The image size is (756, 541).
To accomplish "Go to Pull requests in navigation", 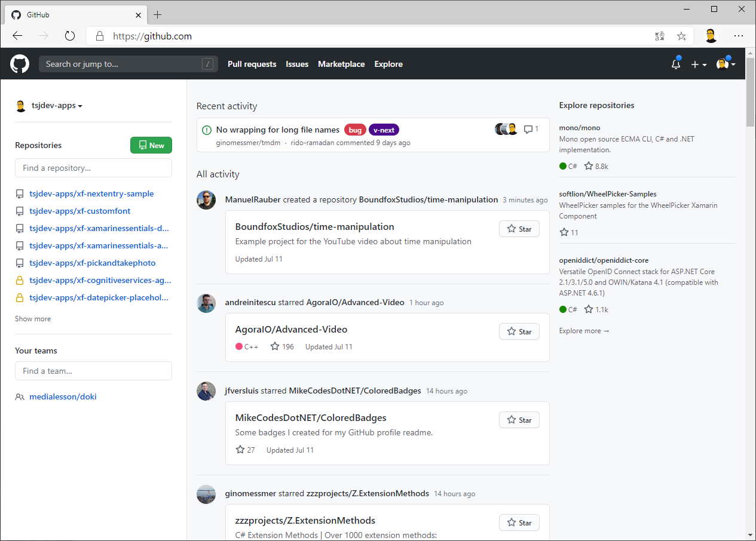I will [252, 64].
